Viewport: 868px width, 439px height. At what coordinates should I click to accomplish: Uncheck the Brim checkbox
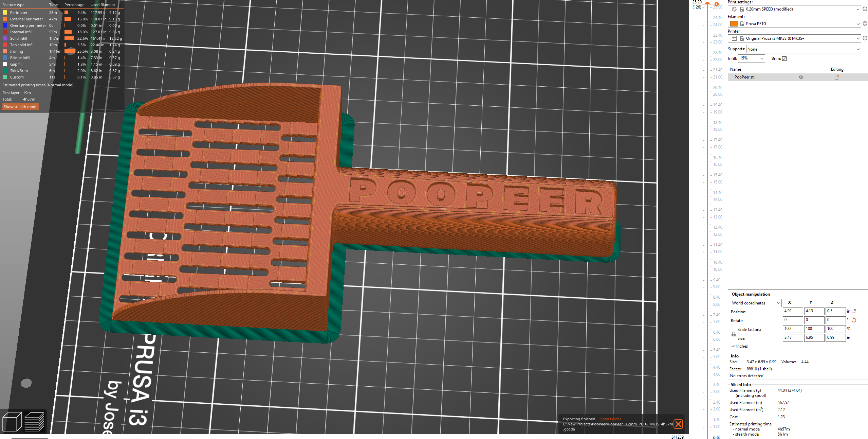pos(784,58)
